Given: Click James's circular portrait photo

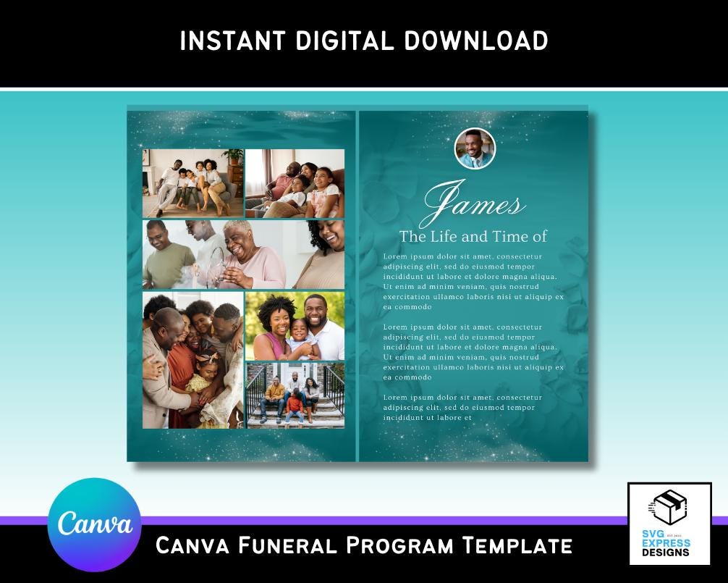Looking at the screenshot, I should (474, 148).
